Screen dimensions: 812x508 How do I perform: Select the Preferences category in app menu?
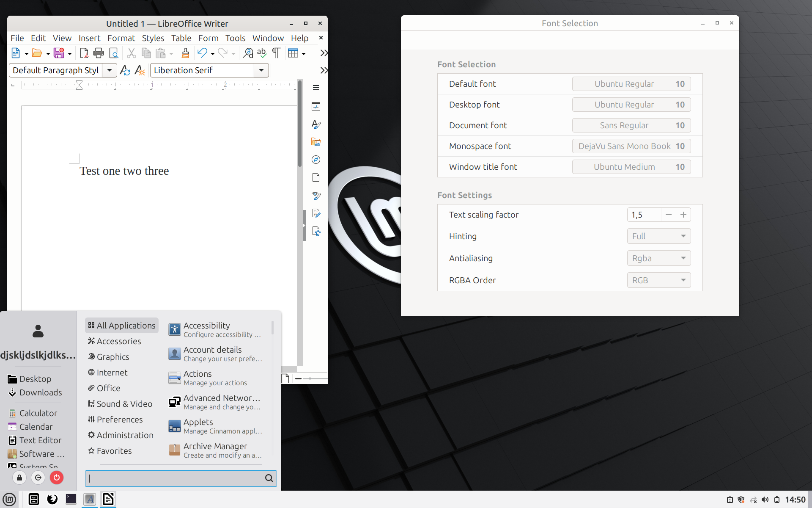(x=122, y=420)
